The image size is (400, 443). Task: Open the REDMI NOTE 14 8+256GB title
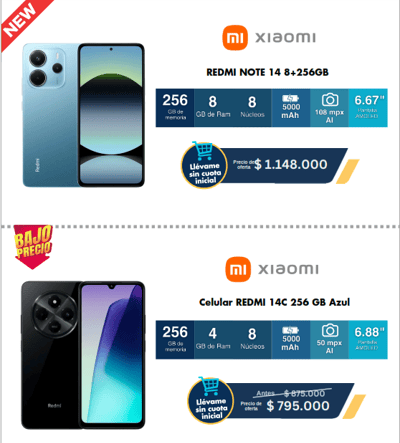point(267,72)
